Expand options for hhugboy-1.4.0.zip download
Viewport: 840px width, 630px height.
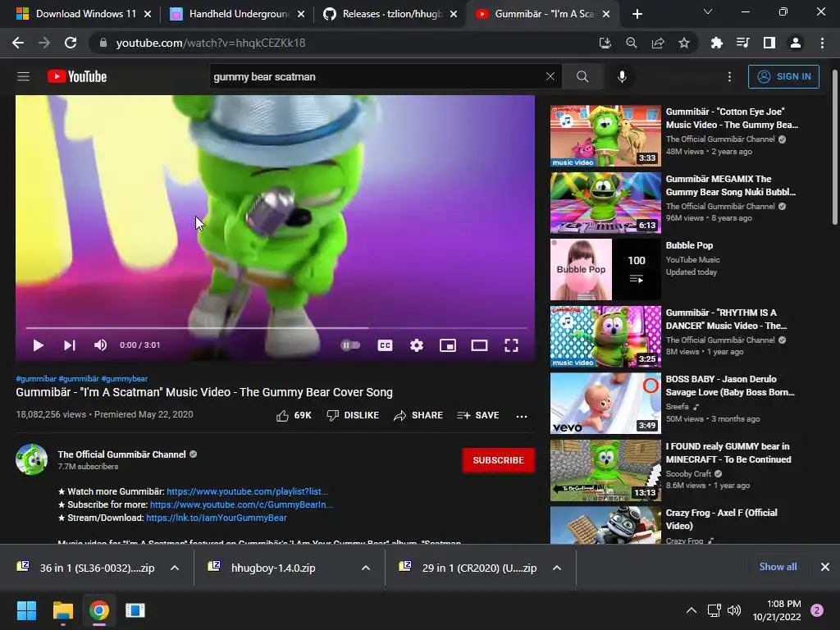click(x=366, y=568)
